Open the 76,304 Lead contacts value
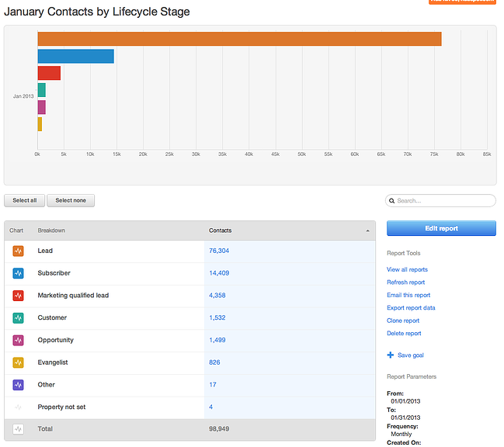Viewport: 504px width, 447px height. (219, 251)
